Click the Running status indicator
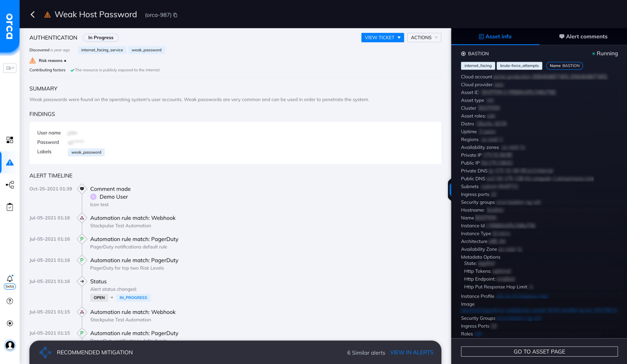Screen dimensions: 627x364 point(605,54)
